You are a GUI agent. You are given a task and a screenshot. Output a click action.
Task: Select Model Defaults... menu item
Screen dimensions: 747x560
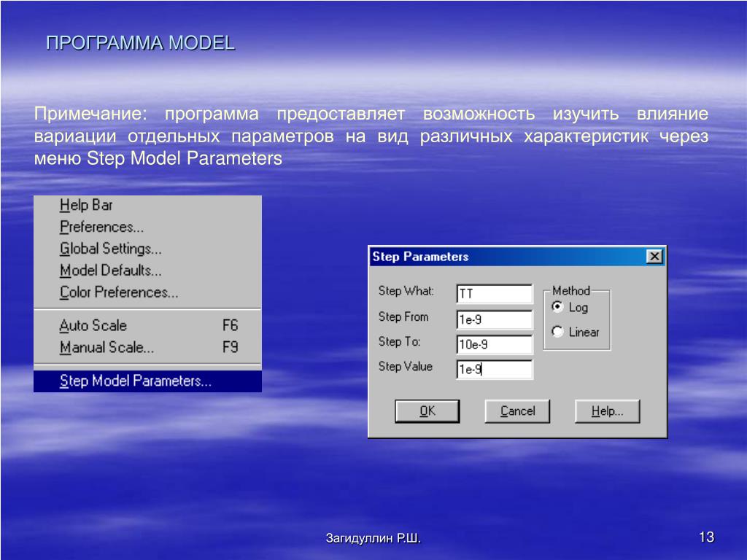147,271
